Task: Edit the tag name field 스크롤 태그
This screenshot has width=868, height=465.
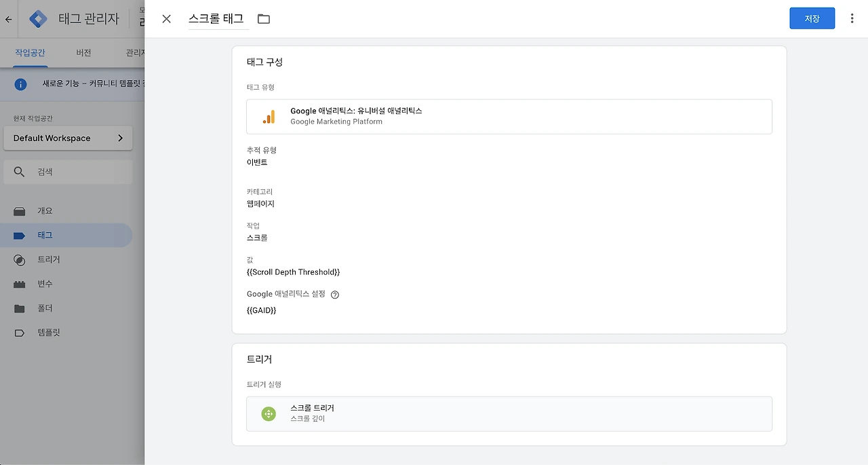Action: point(219,19)
